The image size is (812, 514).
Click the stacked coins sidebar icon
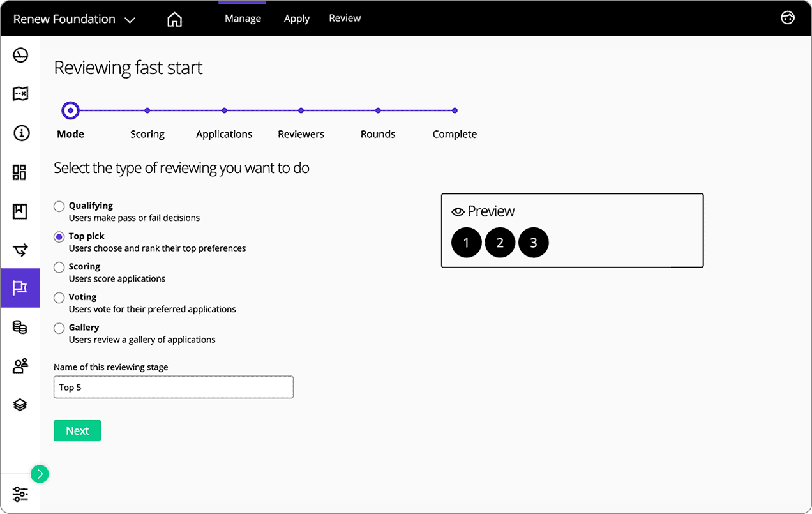tap(20, 328)
